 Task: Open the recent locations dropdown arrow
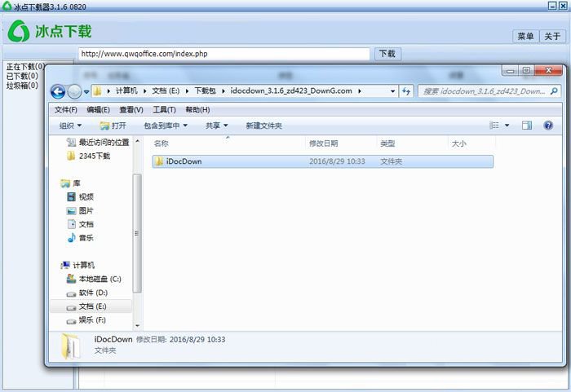pyautogui.click(x=86, y=92)
